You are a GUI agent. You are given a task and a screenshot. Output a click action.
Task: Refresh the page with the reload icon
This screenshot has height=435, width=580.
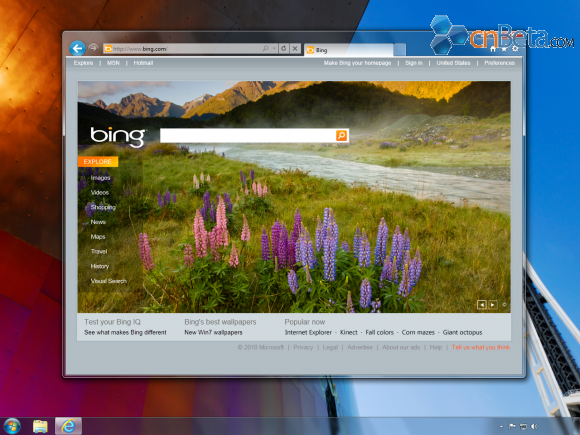pyautogui.click(x=284, y=48)
